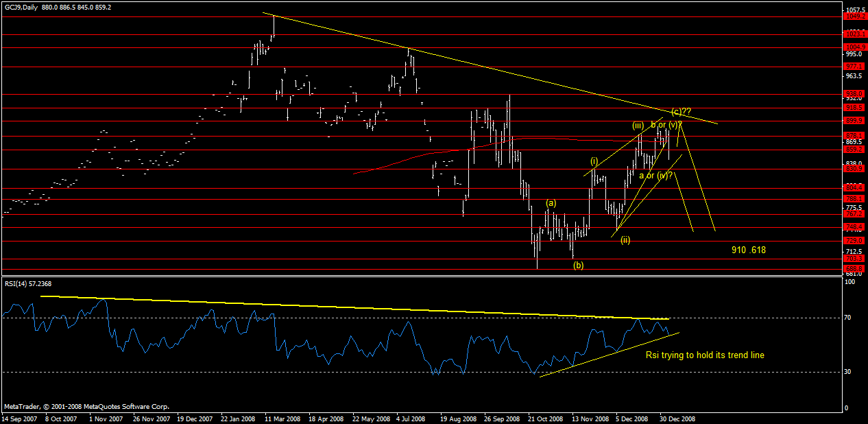868x424 pixels.
Task: Select the (iii) wave annotation
Action: [638, 126]
